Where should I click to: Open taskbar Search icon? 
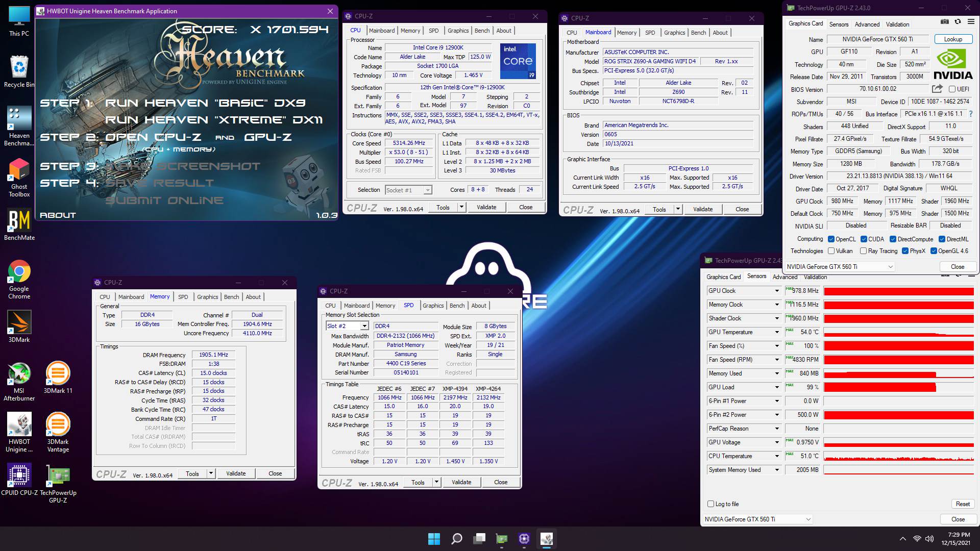(x=457, y=539)
